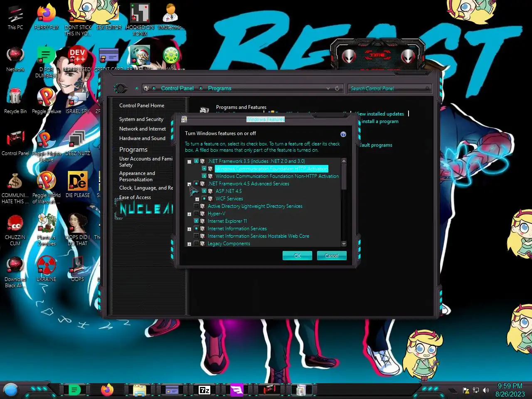The image size is (532, 399).
Task: Collapse .NET Framework 4.5 Advanced Services
Action: tap(189, 184)
